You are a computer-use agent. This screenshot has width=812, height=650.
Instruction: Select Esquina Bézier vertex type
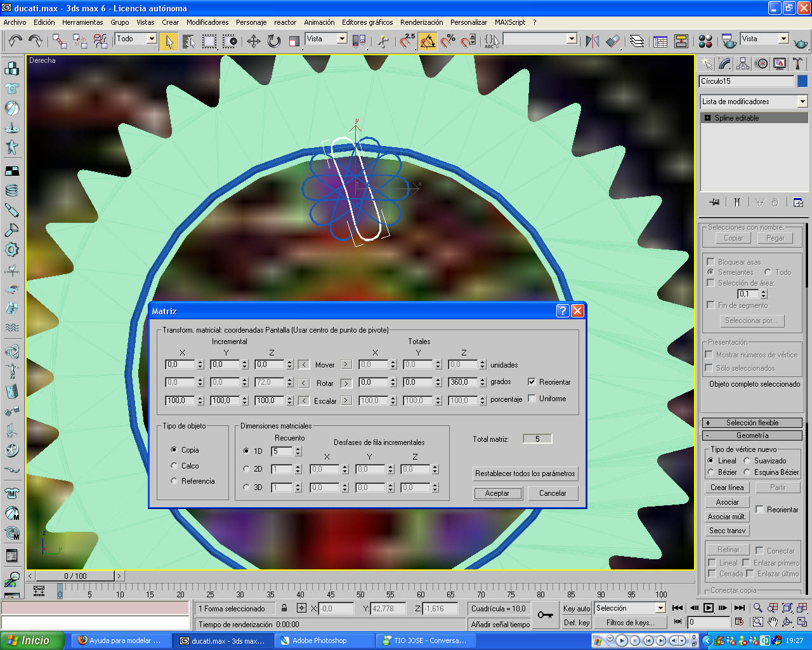tap(747, 472)
